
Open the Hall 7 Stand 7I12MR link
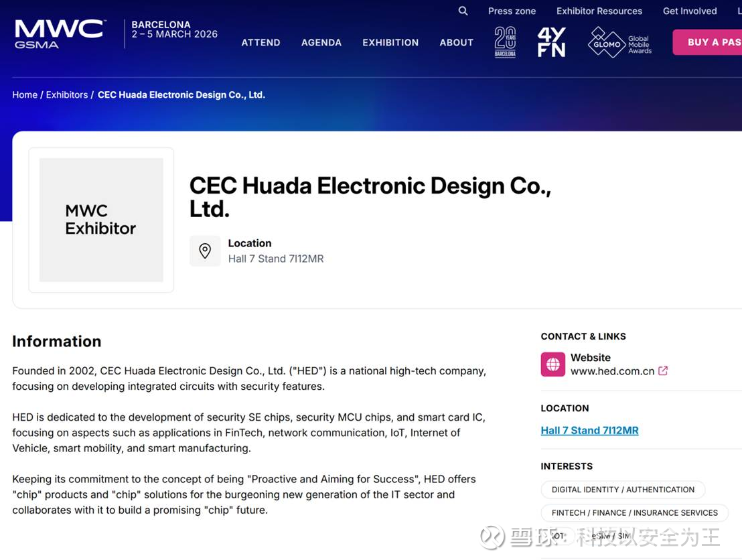pos(589,431)
